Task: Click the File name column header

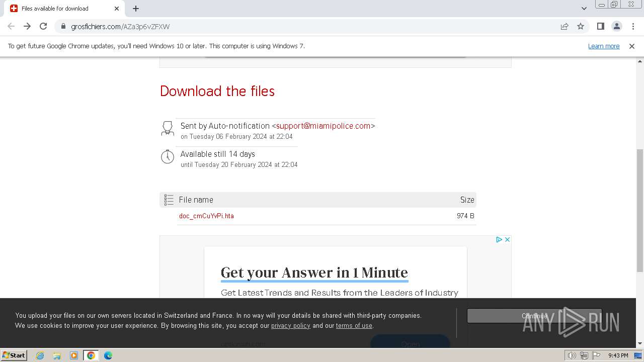Action: [196, 200]
